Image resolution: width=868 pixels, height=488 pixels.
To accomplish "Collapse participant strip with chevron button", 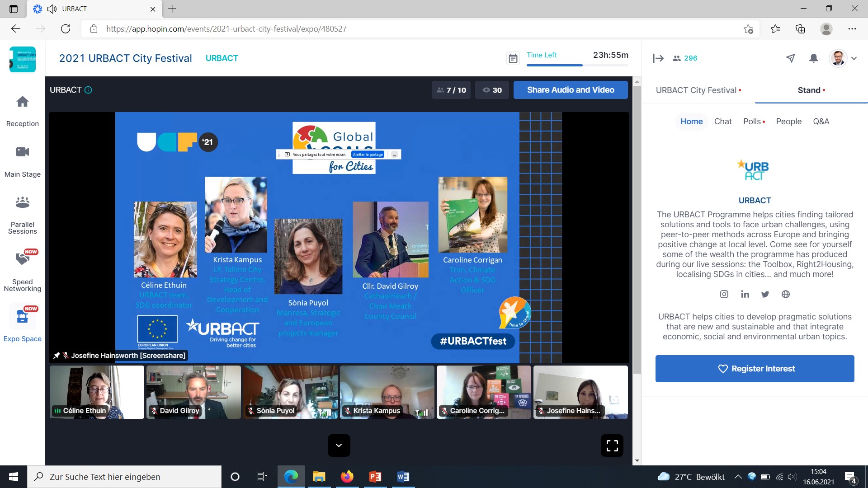I will [339, 446].
